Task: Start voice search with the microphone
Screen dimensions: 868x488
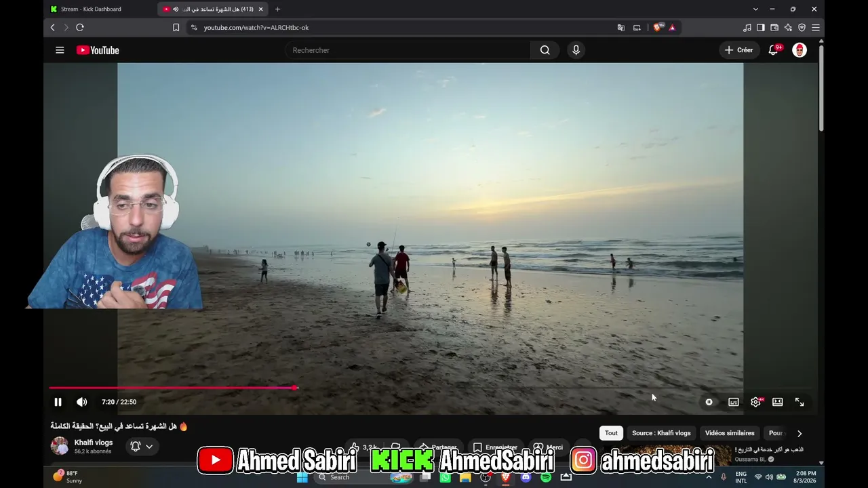Action: tap(576, 50)
